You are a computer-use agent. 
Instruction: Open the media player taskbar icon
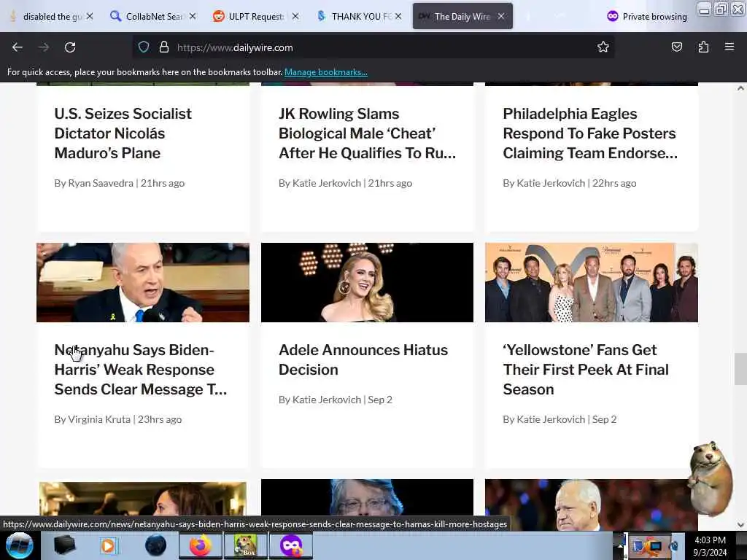[108, 545]
